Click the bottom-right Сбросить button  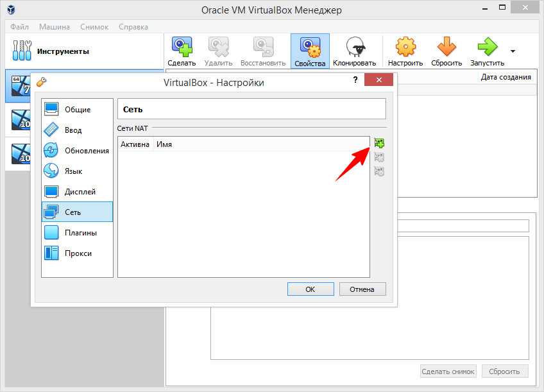point(504,371)
